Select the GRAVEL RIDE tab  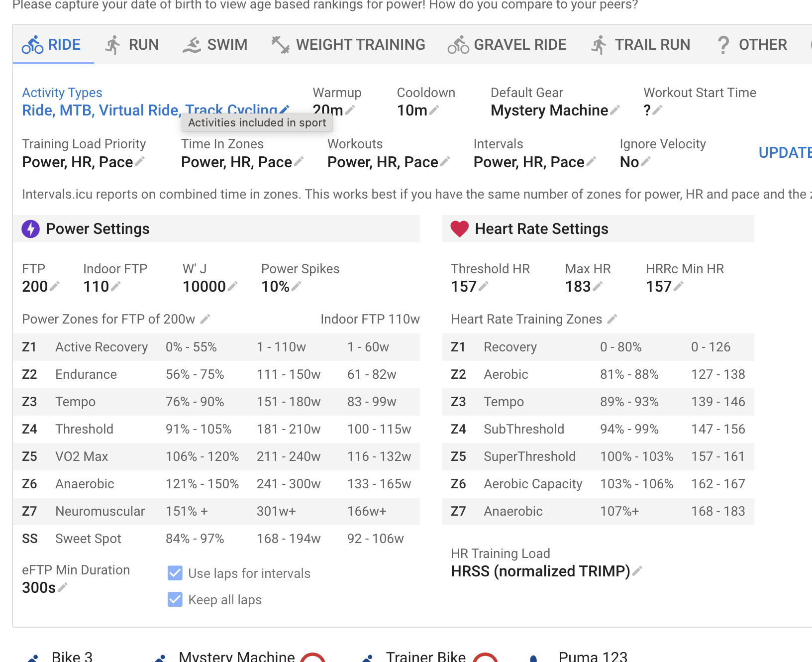tap(507, 45)
